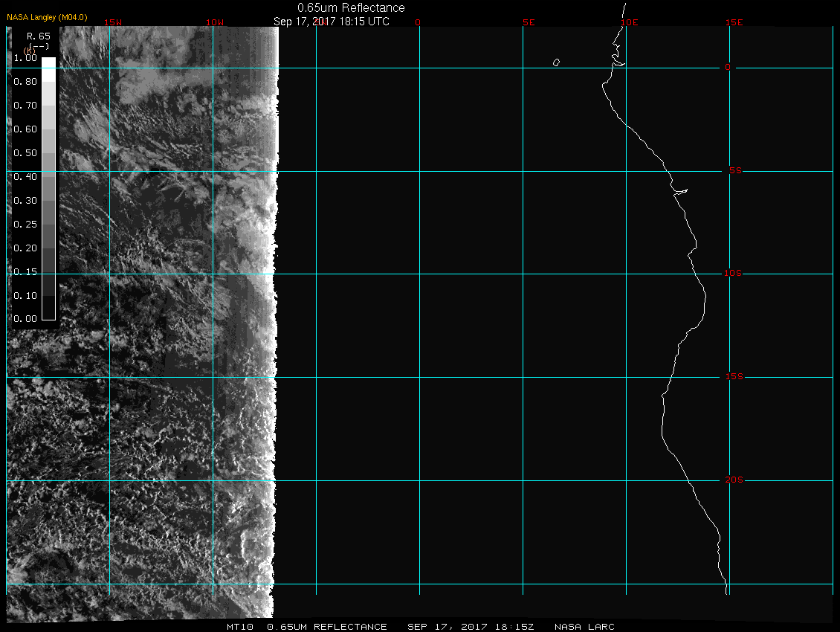Click the "5E" longitude label
Screen dimensions: 840x632
529,22
